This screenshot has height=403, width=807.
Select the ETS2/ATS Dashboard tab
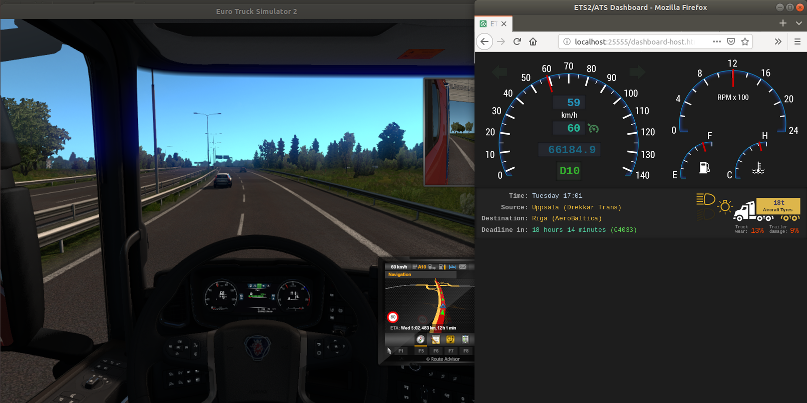click(493, 24)
